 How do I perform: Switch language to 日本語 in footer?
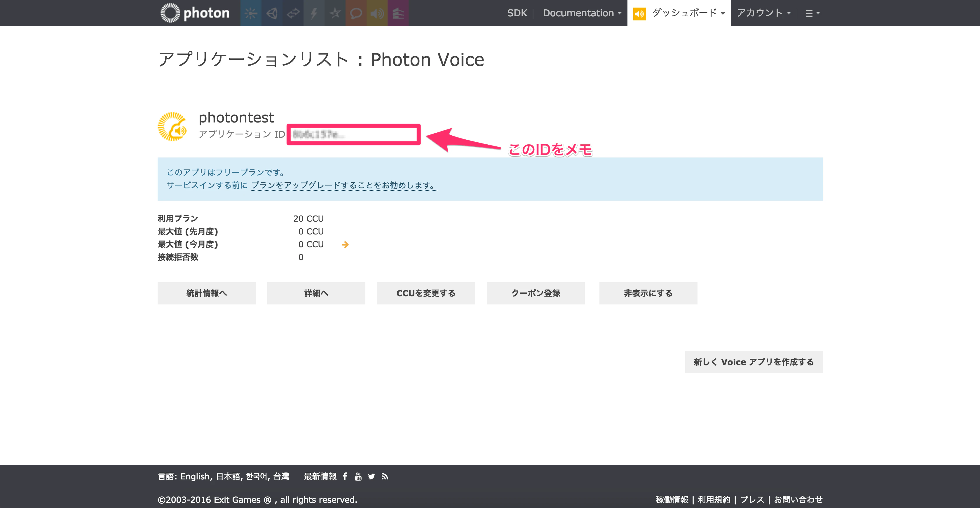(228, 477)
